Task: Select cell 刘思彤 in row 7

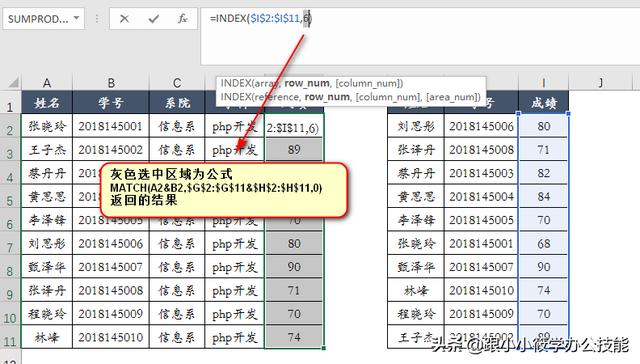Action: click(x=47, y=244)
